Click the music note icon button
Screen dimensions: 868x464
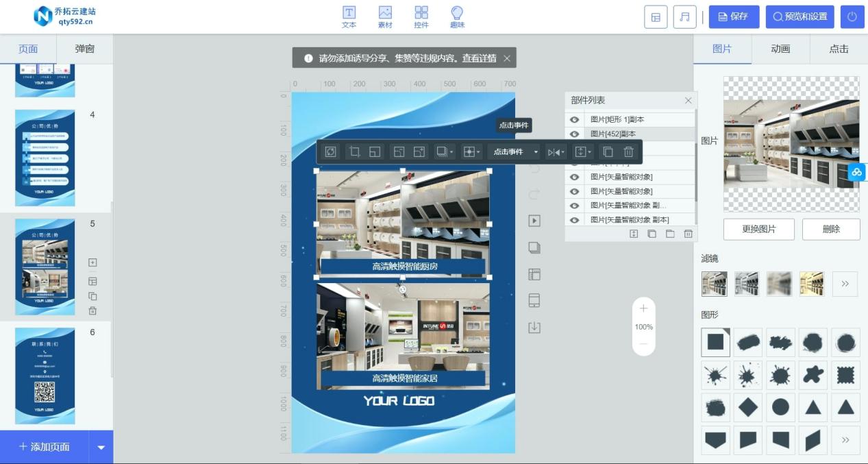[x=684, y=17]
